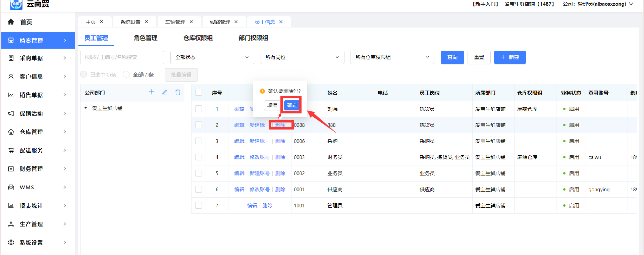The height and width of the screenshot is (255, 644).
Task: Switch to the 仓库权限组 tab
Action: click(198, 38)
